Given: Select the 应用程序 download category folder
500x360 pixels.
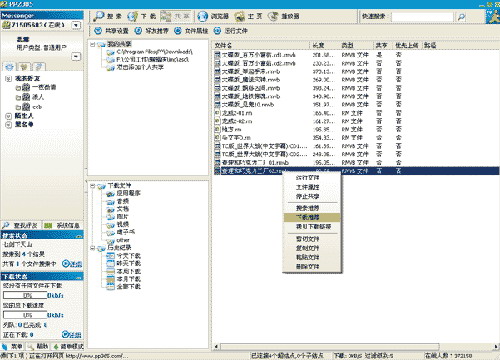Looking at the screenshot, I should 124,193.
